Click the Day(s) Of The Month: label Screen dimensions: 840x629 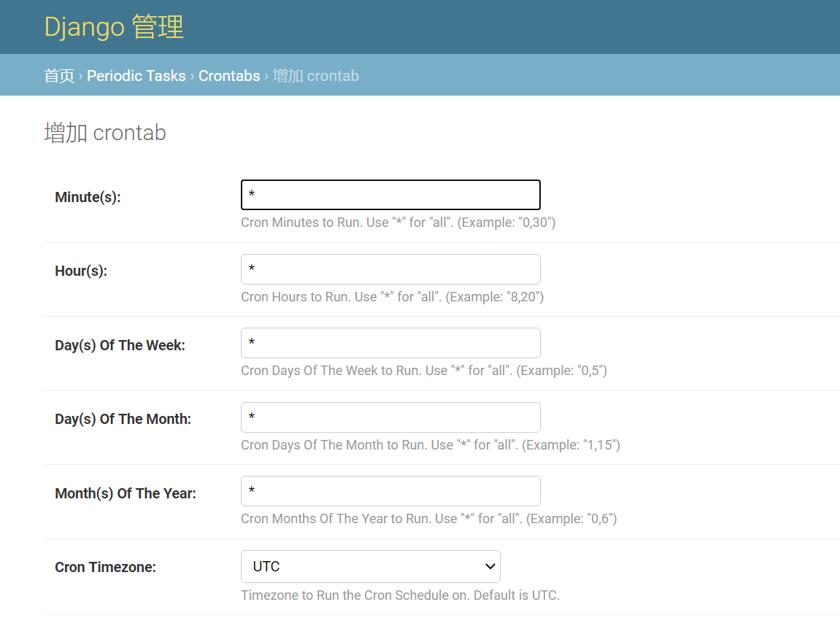point(123,419)
